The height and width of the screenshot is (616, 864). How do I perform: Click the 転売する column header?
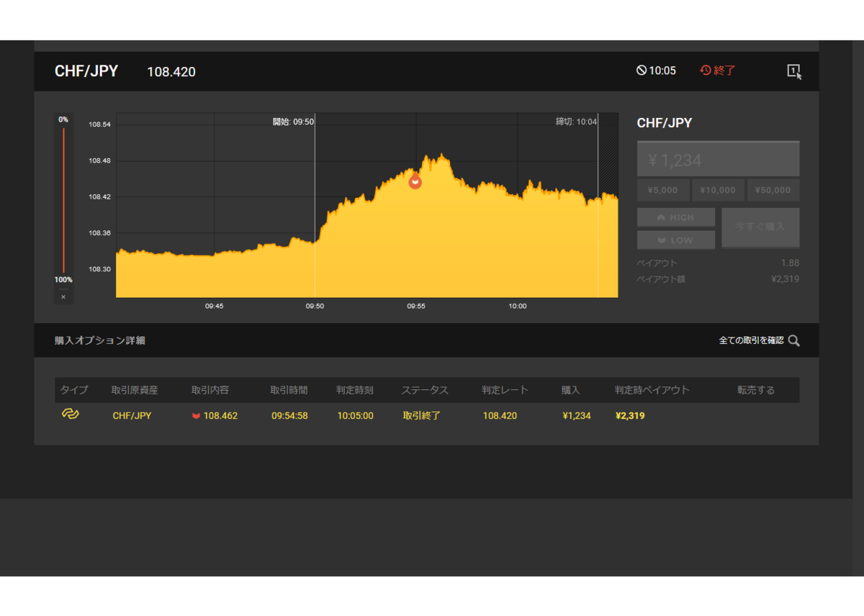756,390
